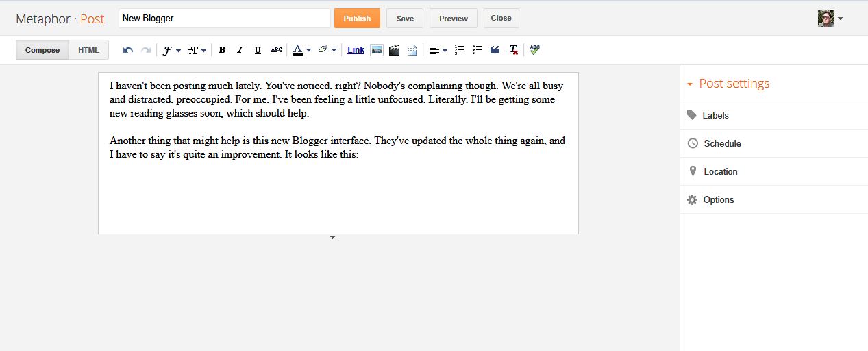Insert a jump break in the post
This screenshot has width=868, height=351.
[x=412, y=50]
